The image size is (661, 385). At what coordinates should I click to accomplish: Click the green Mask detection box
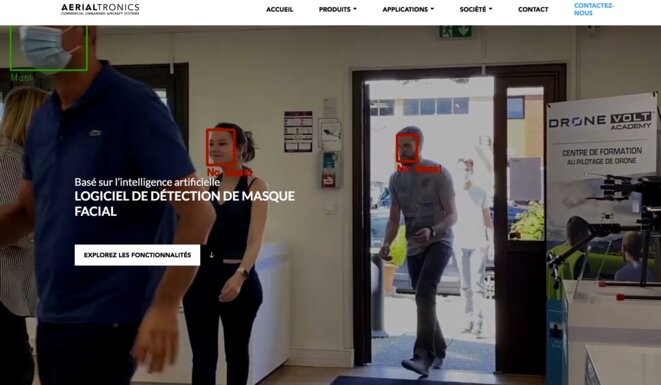coord(49,48)
